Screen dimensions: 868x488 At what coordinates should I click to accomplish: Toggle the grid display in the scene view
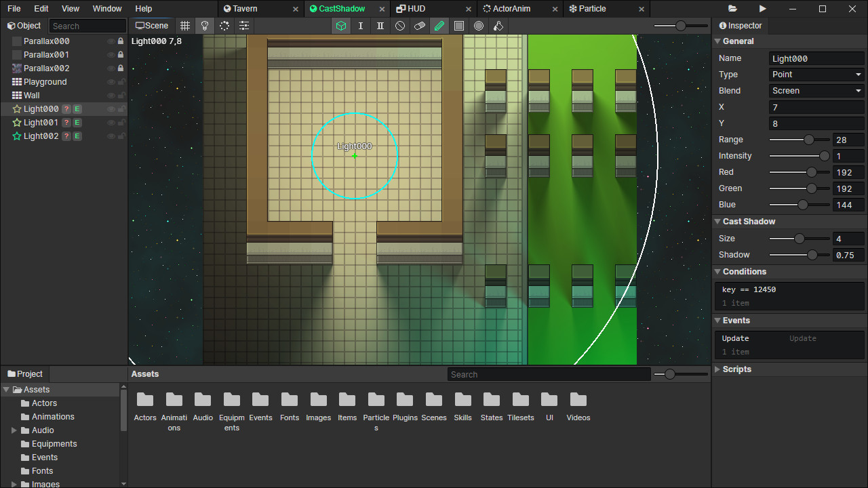(x=185, y=25)
